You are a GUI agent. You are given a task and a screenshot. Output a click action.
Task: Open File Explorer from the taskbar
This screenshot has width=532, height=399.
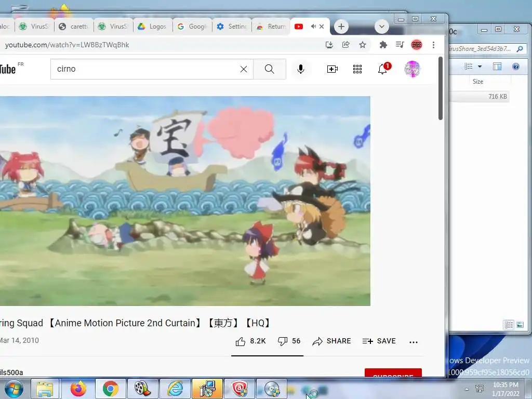point(45,389)
